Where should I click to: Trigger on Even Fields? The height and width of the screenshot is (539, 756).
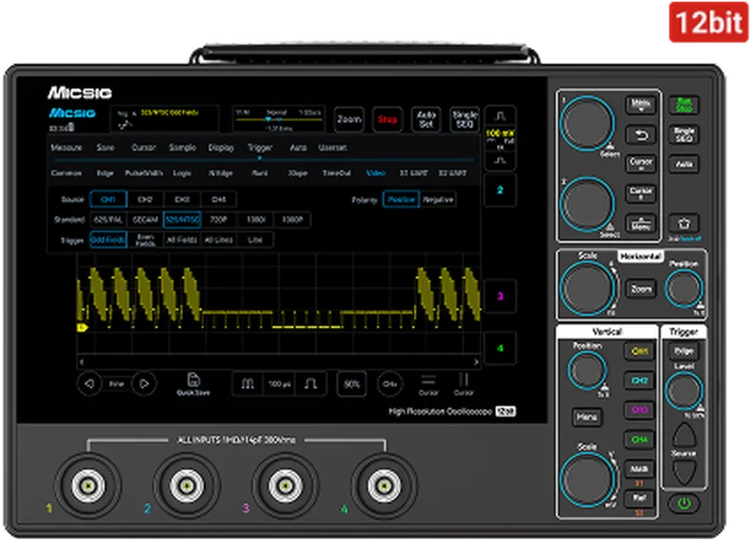click(x=146, y=240)
